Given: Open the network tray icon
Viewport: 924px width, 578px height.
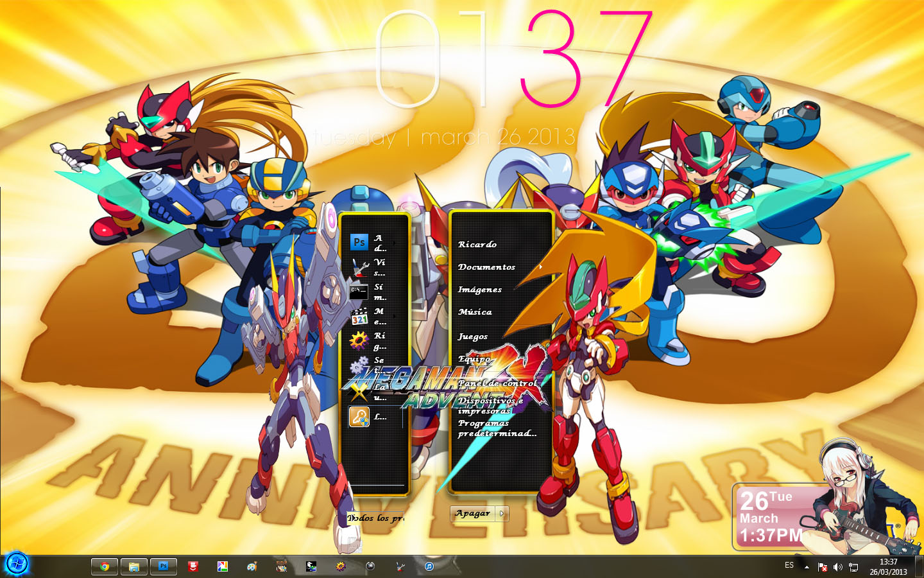Looking at the screenshot, I should (x=853, y=567).
